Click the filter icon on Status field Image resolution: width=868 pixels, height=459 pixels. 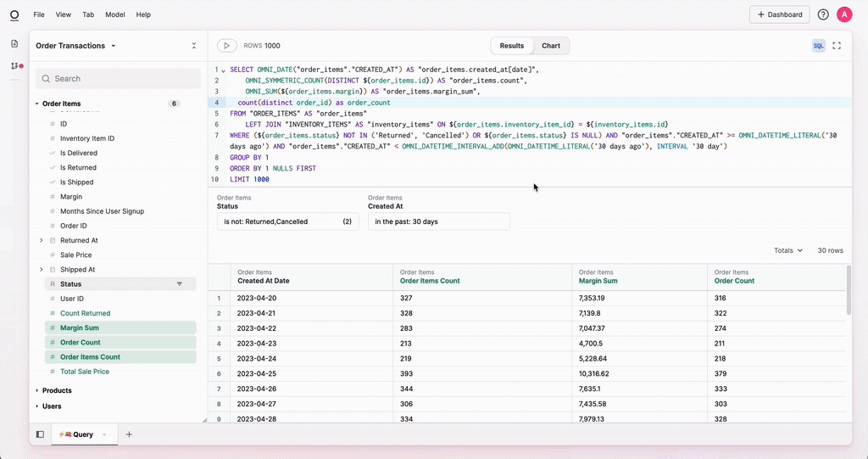pos(180,284)
